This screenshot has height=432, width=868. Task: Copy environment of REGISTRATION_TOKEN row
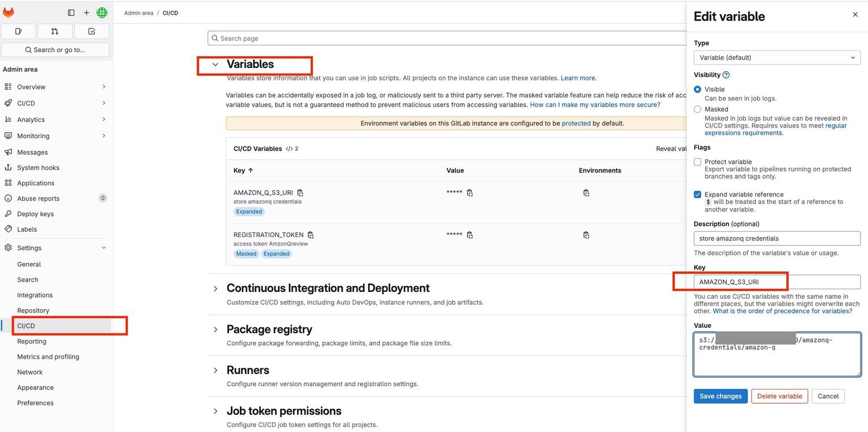click(586, 235)
